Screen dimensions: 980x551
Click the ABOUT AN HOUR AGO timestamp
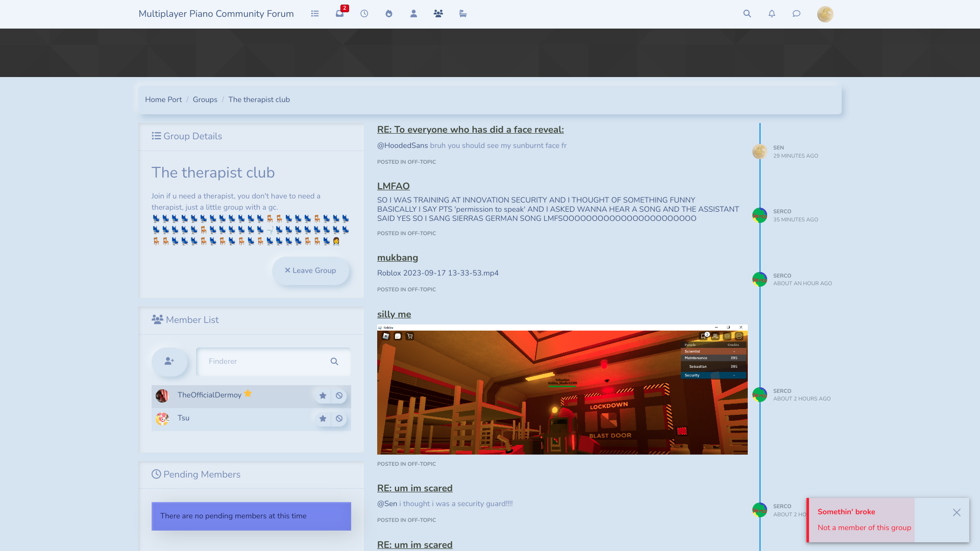[x=802, y=284]
